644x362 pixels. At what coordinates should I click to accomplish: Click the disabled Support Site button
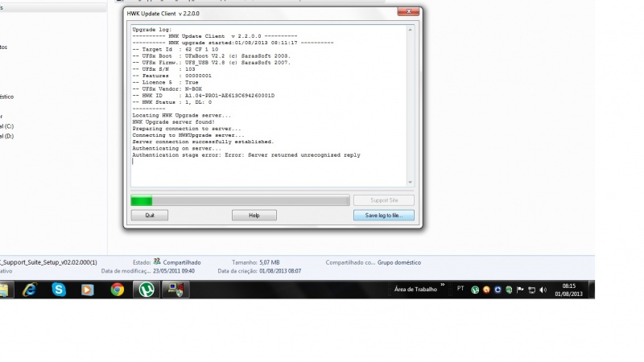(384, 200)
